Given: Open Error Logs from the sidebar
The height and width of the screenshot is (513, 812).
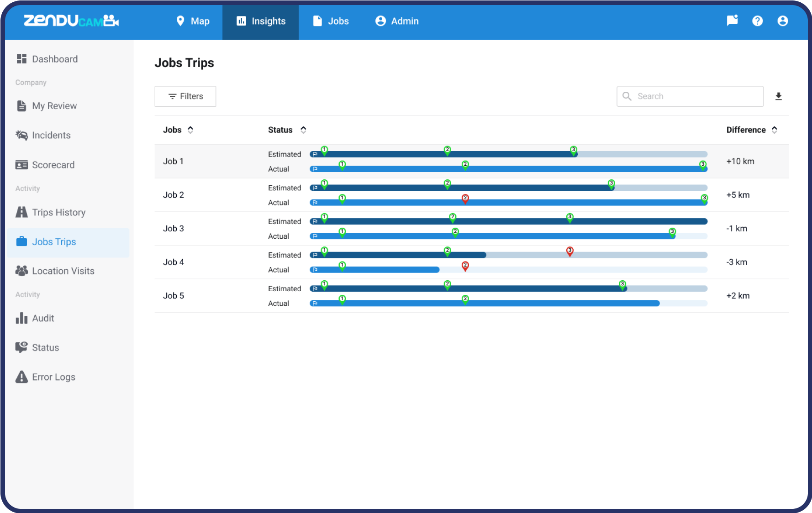Looking at the screenshot, I should tap(53, 377).
